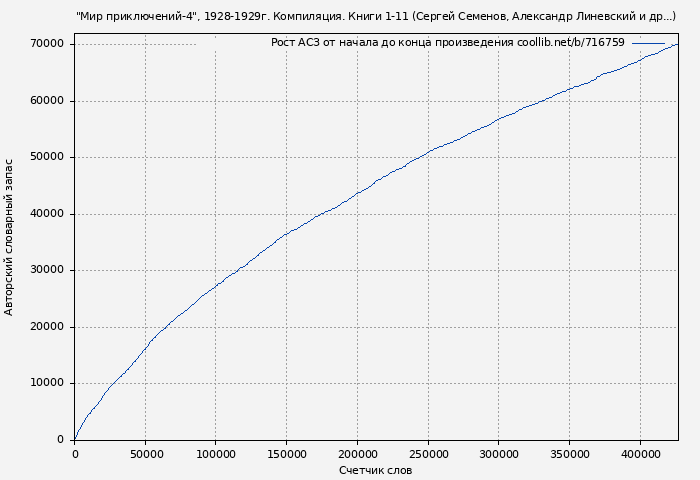Click the 250000 tick on the X-axis
The image size is (700, 480).
coord(428,454)
